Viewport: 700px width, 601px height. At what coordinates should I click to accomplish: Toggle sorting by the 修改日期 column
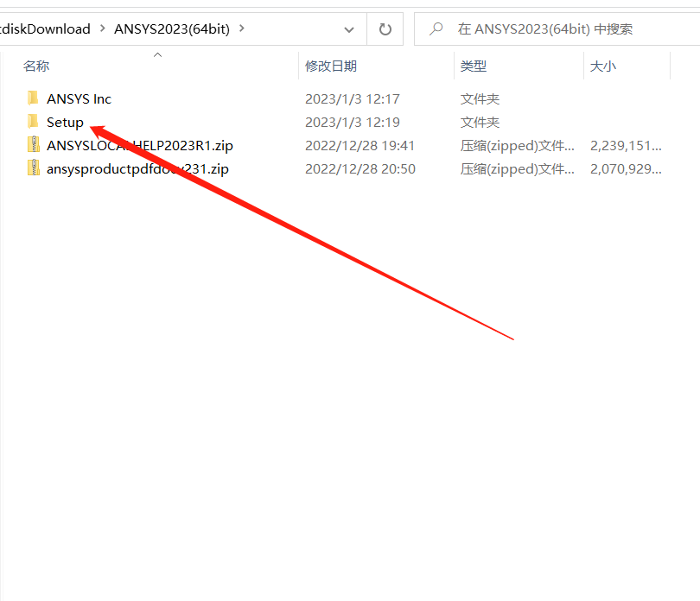click(x=329, y=66)
